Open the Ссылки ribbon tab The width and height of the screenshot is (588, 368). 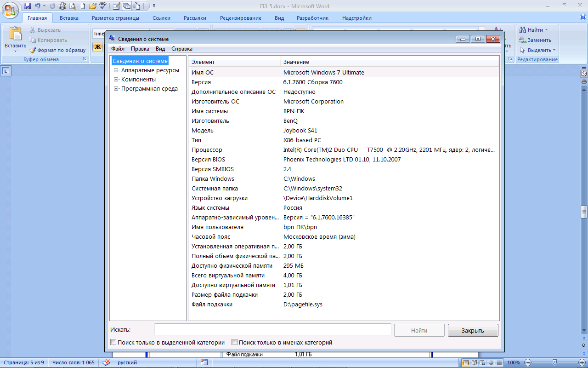pyautogui.click(x=162, y=18)
